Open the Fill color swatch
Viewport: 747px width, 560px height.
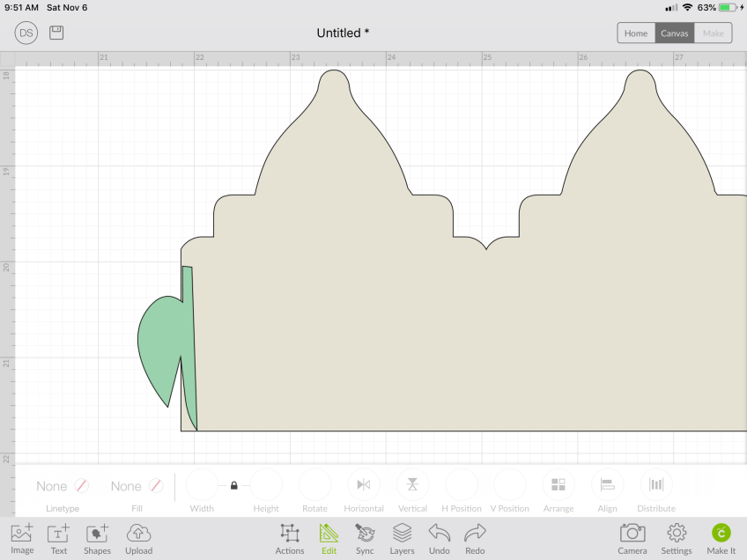[x=137, y=486]
